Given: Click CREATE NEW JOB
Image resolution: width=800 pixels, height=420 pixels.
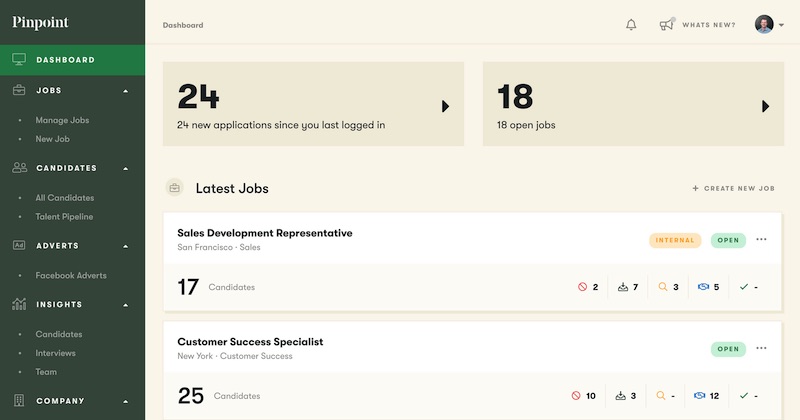Looking at the screenshot, I should point(733,188).
